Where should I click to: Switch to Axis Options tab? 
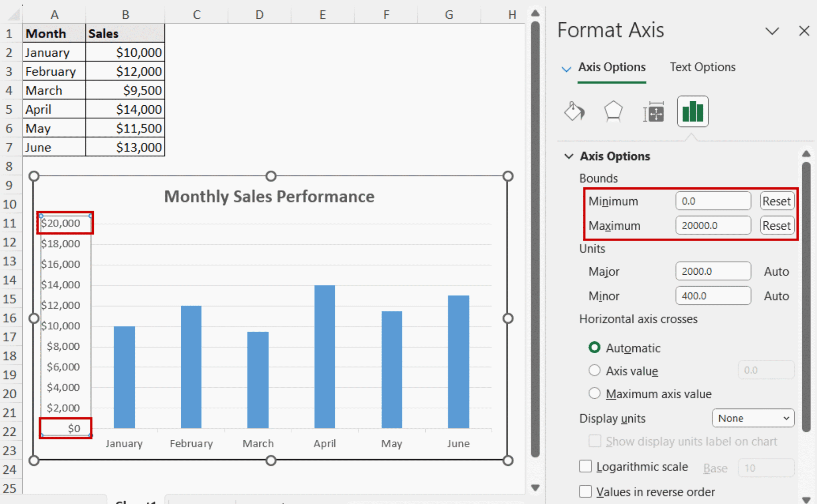pos(612,67)
